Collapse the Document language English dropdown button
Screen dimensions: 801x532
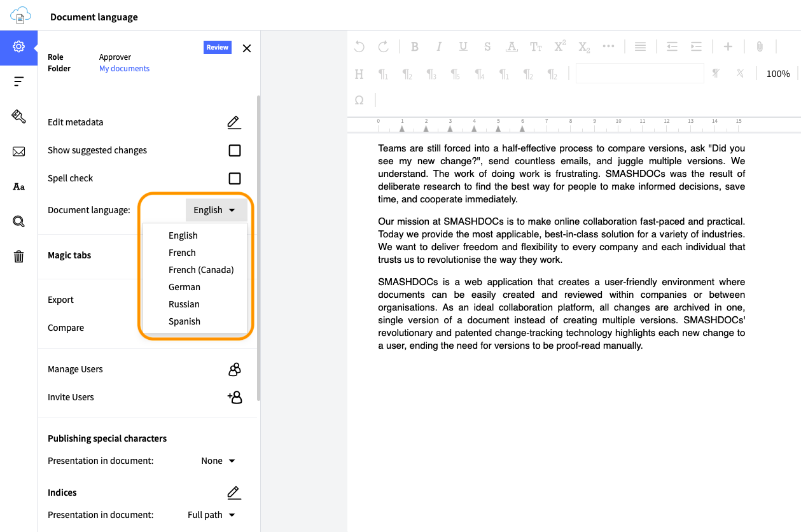[x=216, y=210]
